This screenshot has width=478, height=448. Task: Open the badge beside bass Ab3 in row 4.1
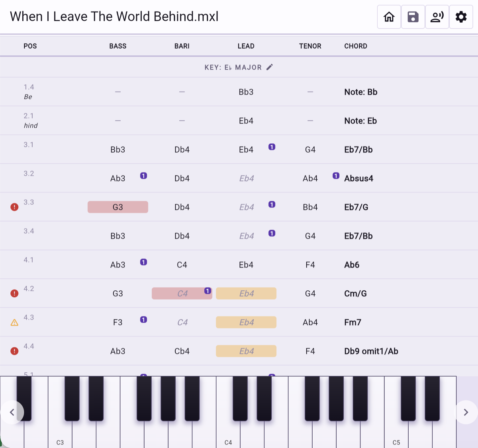click(144, 262)
